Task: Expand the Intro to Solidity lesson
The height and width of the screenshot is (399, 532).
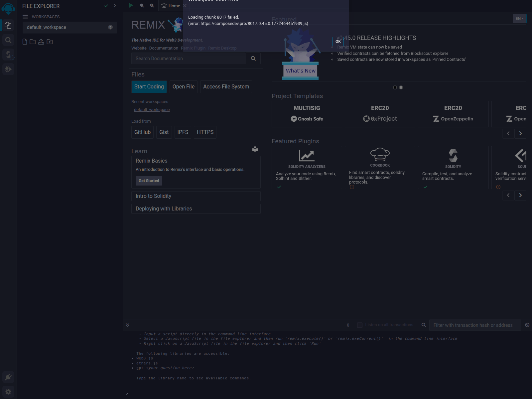Action: pyautogui.click(x=196, y=196)
